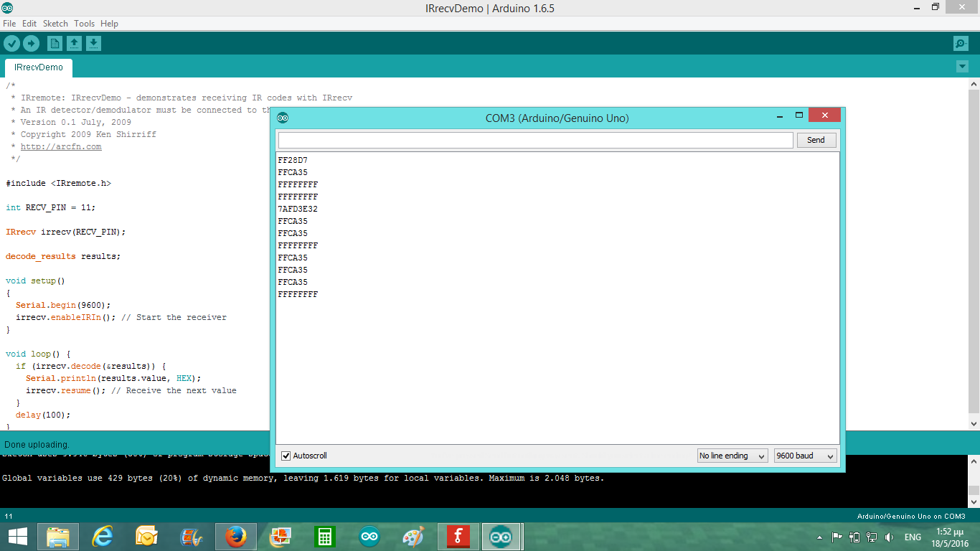Open the Tools menu
This screenshot has height=551, width=980.
coord(84,24)
